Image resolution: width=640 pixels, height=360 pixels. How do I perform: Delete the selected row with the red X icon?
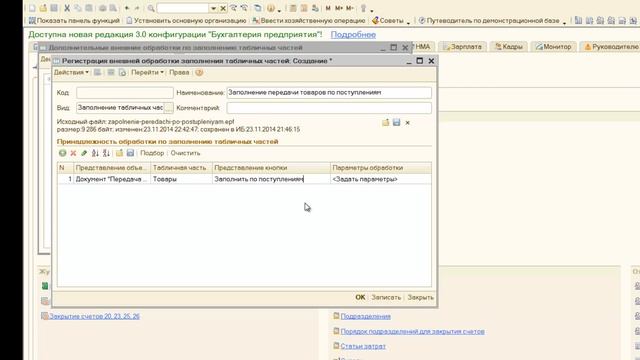pyautogui.click(x=73, y=153)
